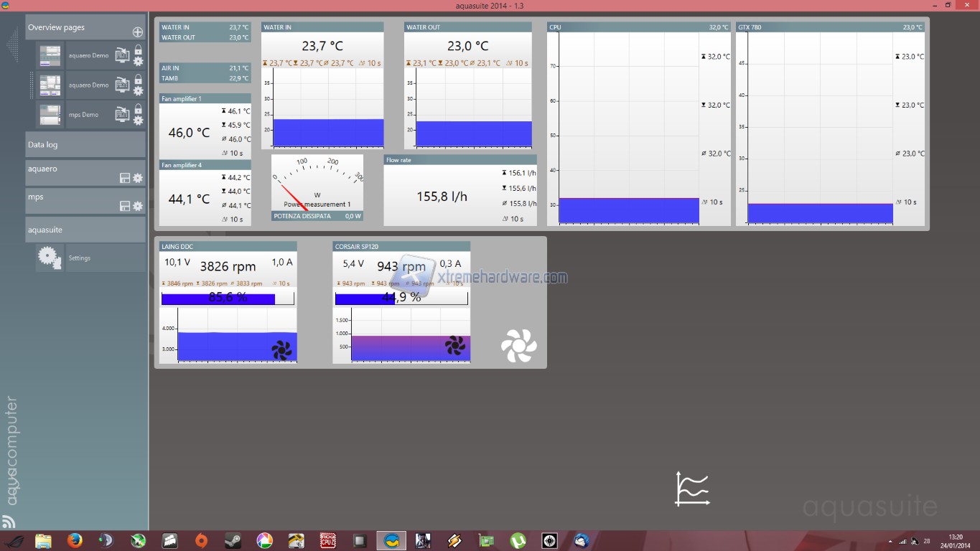Toggle the lock on the second aquaero Demo page
Screen dimensions: 980x551
pos(139,80)
